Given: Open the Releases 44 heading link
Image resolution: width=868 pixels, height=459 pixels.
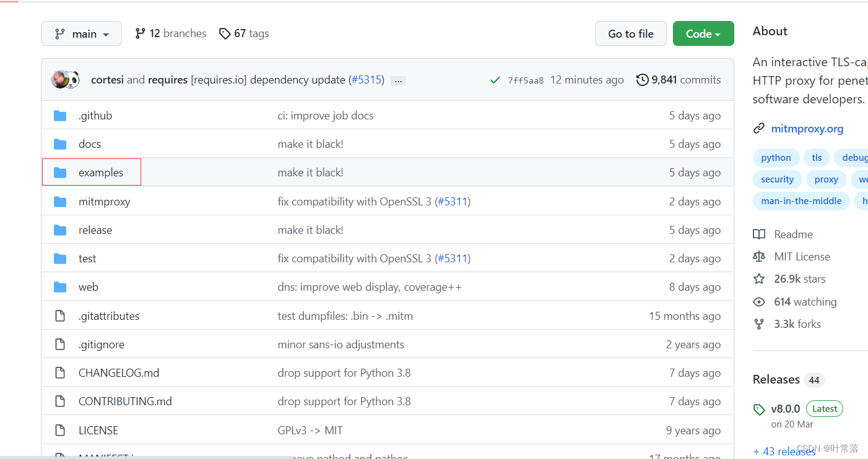Looking at the screenshot, I should [x=789, y=380].
